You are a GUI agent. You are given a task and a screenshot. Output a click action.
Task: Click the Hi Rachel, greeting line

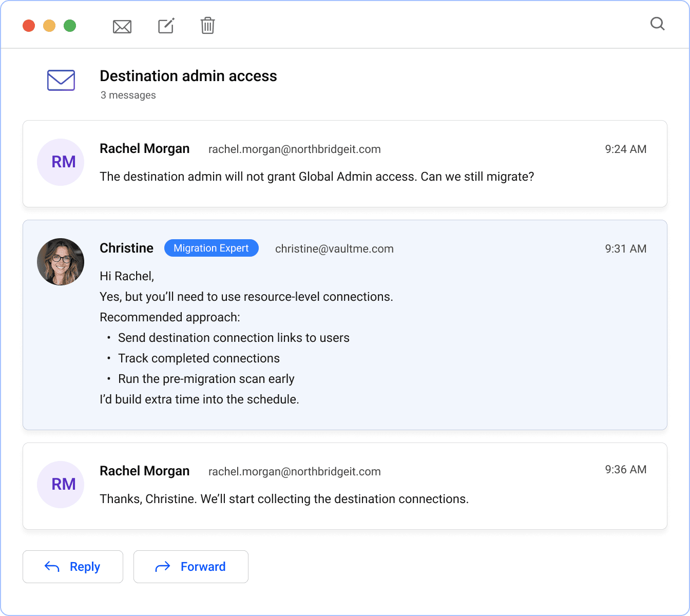127,276
